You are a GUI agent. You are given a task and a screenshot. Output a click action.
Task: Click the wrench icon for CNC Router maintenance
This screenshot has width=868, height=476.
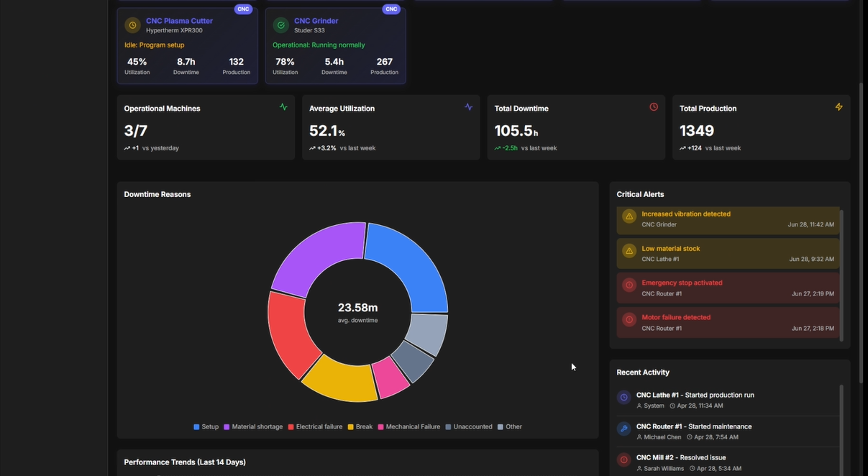coord(624,429)
